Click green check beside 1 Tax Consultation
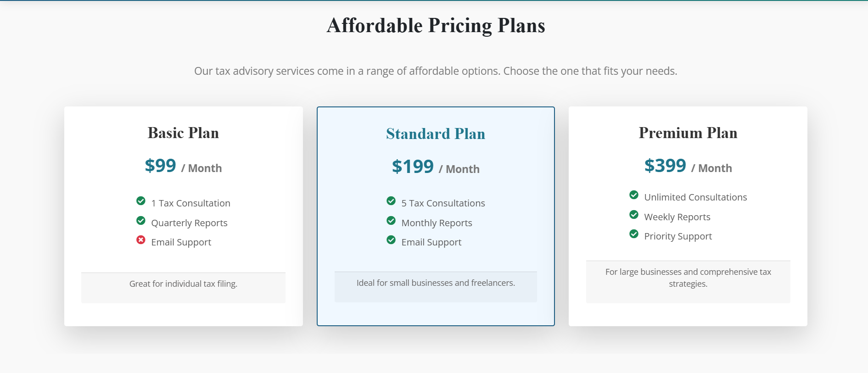 tap(141, 201)
